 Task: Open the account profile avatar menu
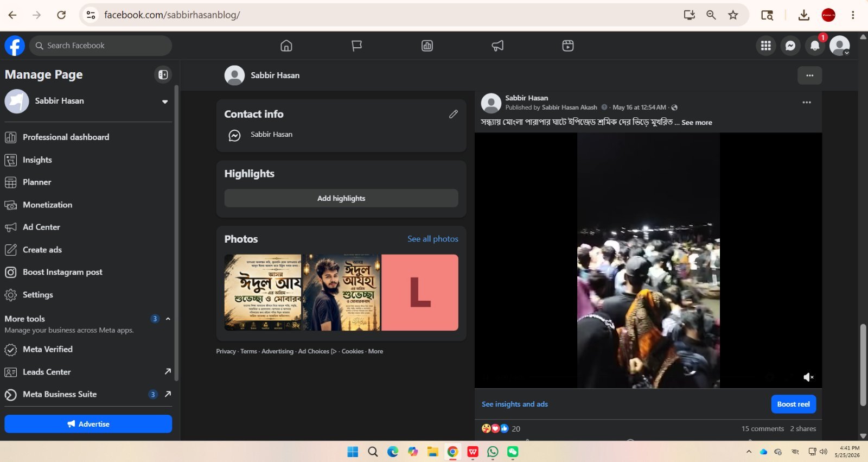(x=840, y=46)
